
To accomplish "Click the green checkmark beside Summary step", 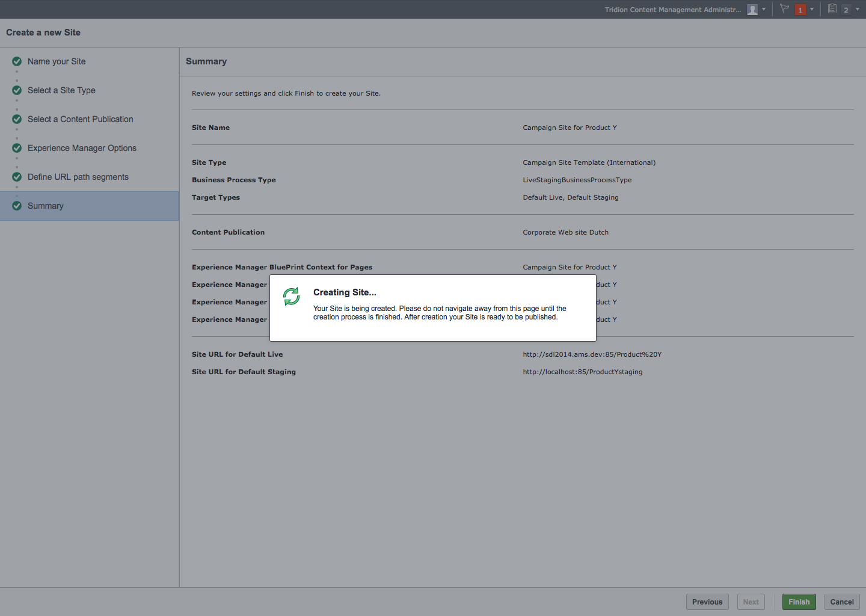I will coord(17,206).
